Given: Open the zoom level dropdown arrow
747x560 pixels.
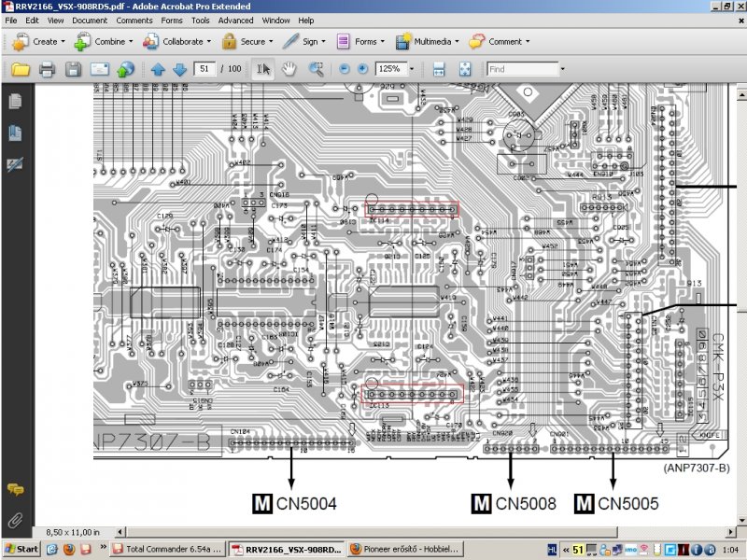Looking at the screenshot, I should 412,69.
